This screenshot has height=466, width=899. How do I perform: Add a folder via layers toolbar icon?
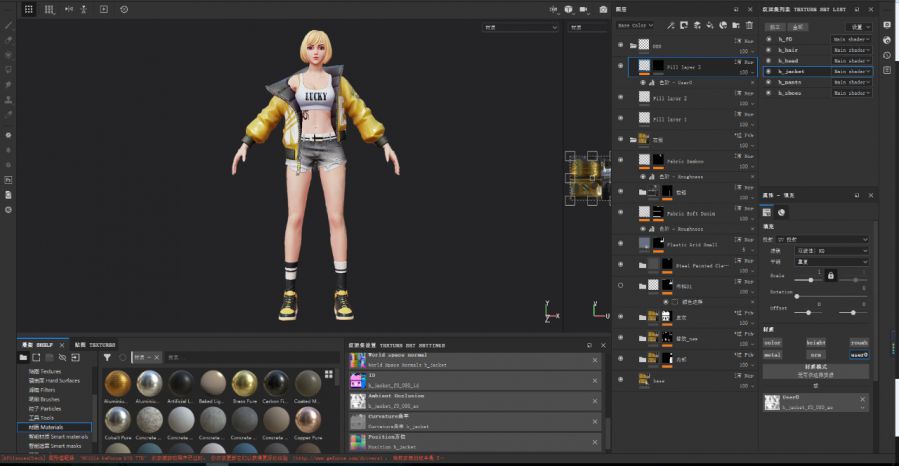click(x=735, y=25)
